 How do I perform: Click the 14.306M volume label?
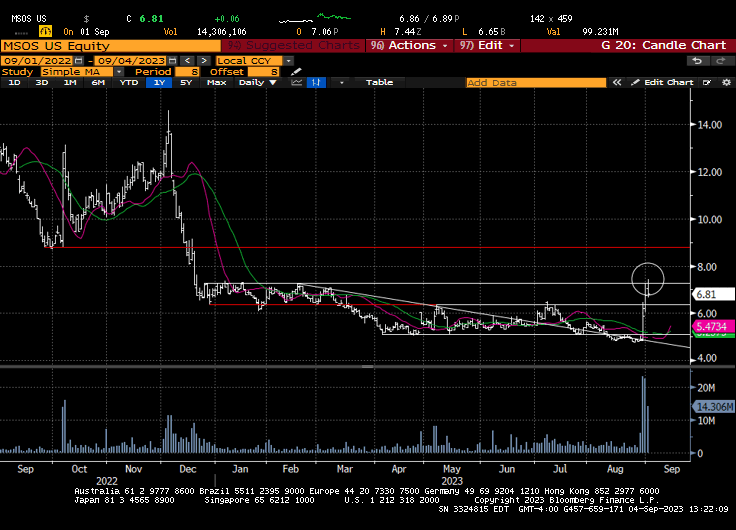(713, 407)
